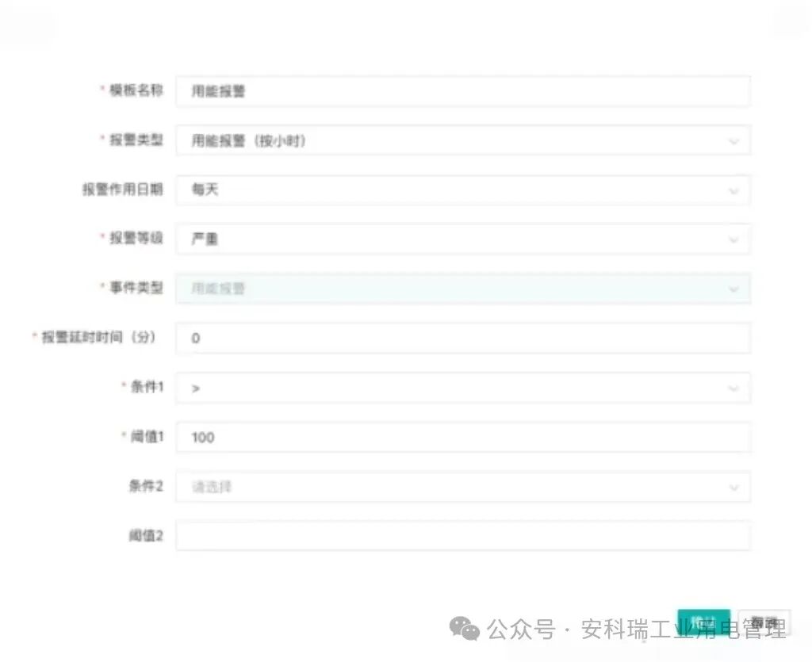812x662 pixels.
Task: Click the 条件2 label text
Action: coord(146,486)
